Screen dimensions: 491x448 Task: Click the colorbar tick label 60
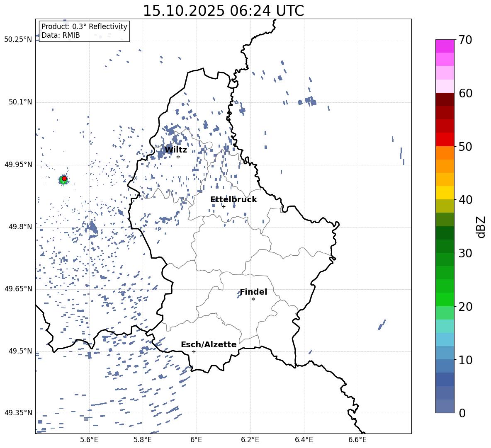click(465, 93)
